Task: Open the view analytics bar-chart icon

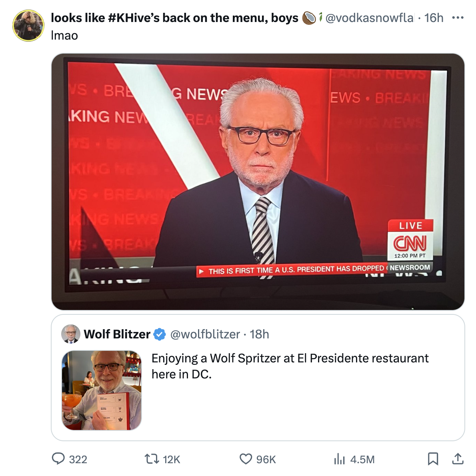Action: (x=339, y=459)
